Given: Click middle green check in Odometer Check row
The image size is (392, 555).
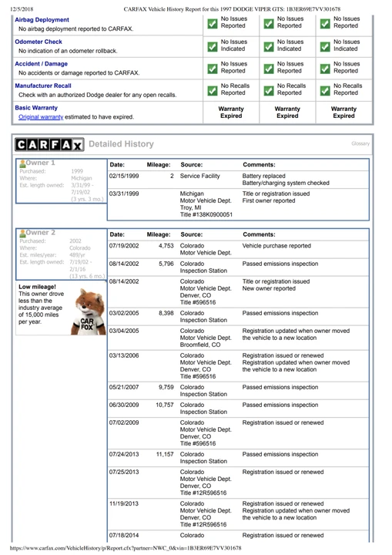Looking at the screenshot, I should 269,47.
